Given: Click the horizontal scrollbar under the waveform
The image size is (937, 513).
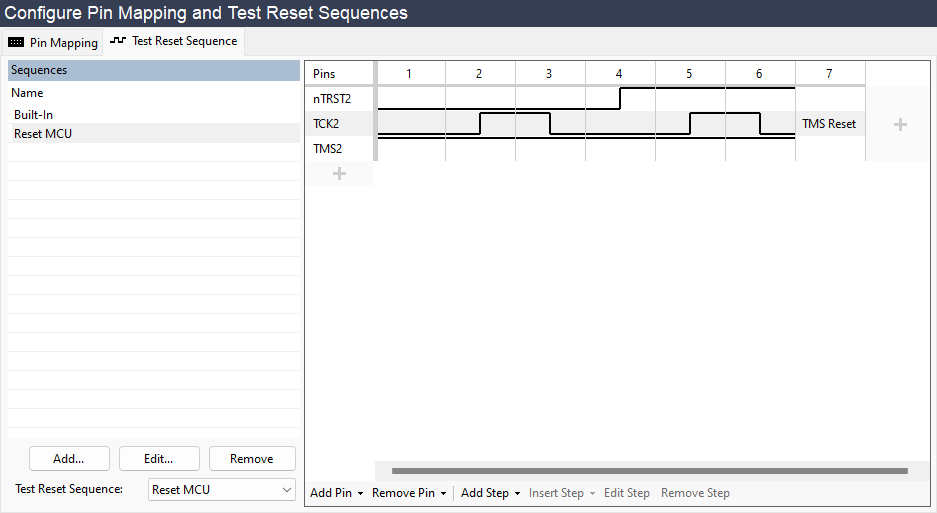Looking at the screenshot, I should click(x=650, y=470).
